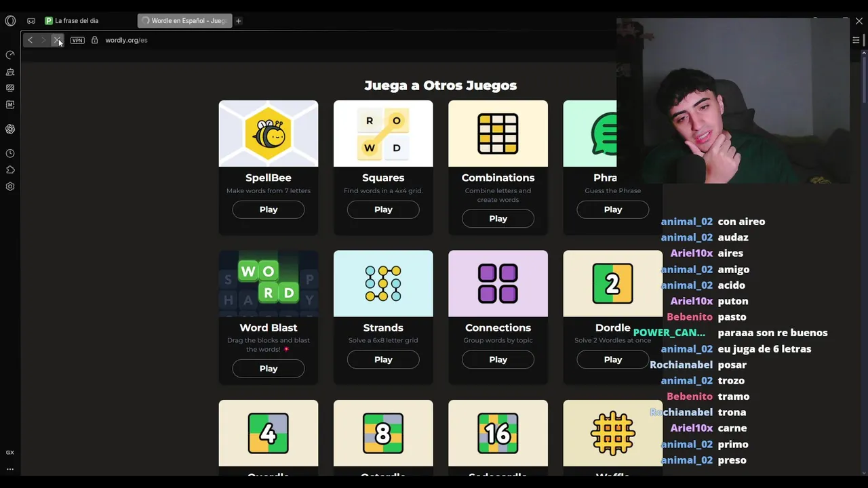Open GX Cleaner broom sidebar icon

click(x=10, y=72)
